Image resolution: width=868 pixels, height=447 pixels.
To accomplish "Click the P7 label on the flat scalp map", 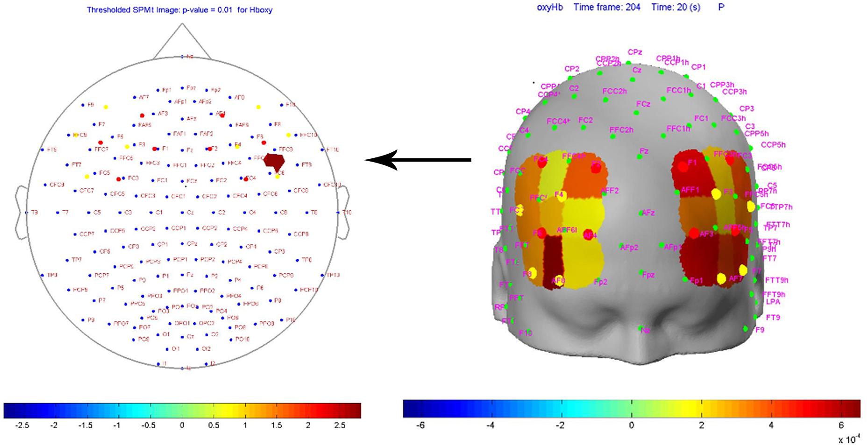I will pos(102,300).
